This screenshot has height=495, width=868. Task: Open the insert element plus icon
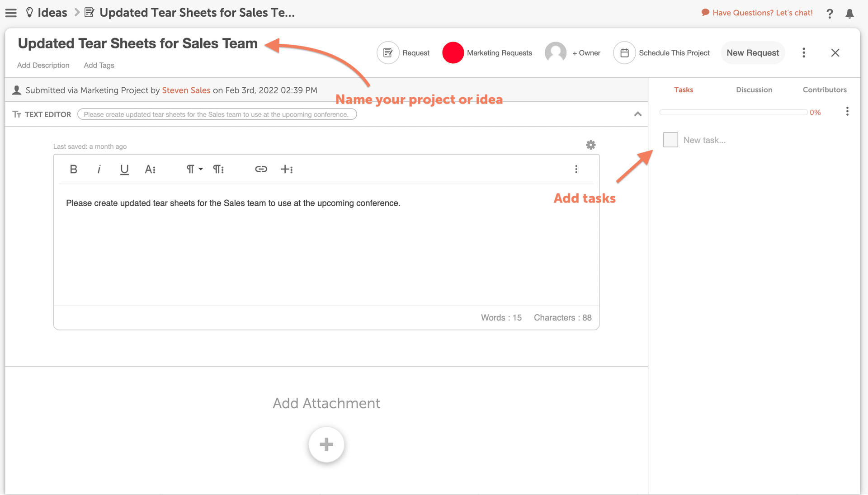[287, 169]
